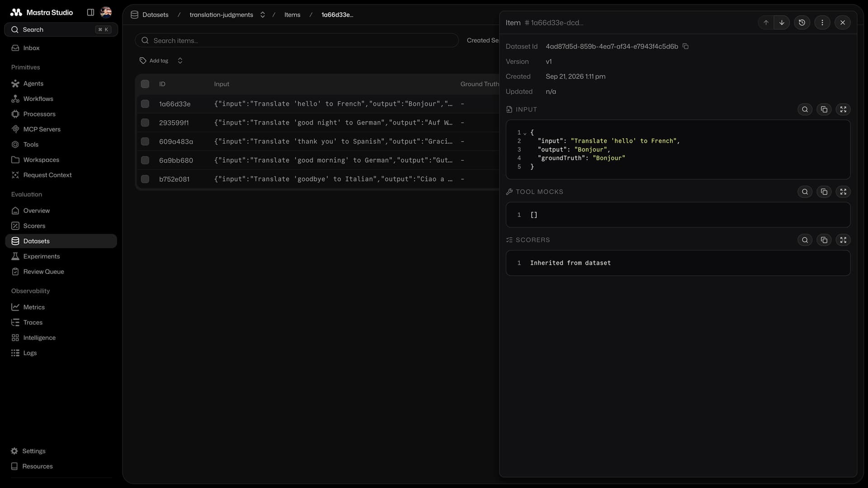The height and width of the screenshot is (488, 868).
Task: Click the Add tag button
Action: pyautogui.click(x=154, y=61)
